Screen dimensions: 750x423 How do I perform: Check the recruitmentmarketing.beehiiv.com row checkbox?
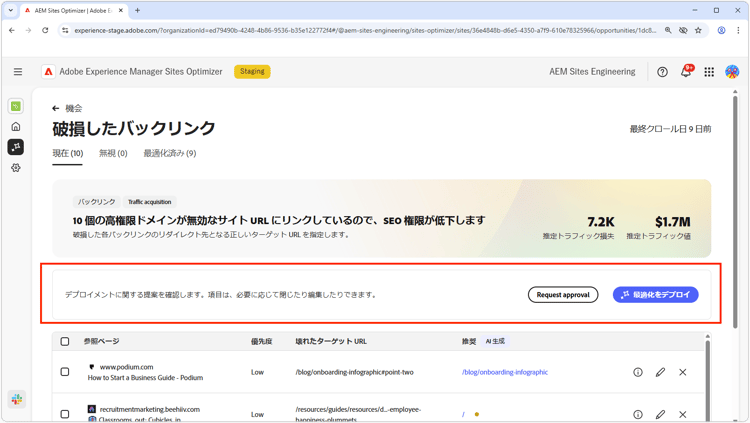(x=65, y=414)
